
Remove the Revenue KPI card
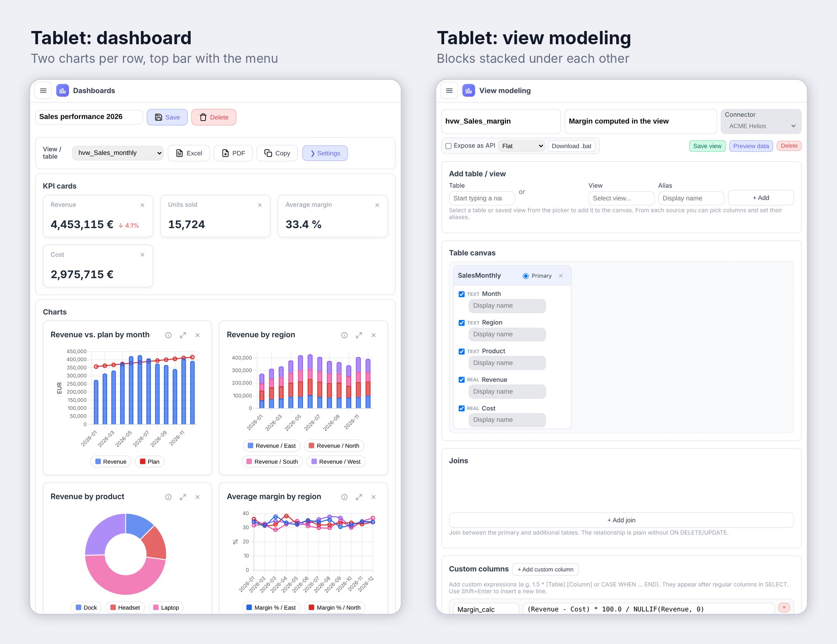142,205
